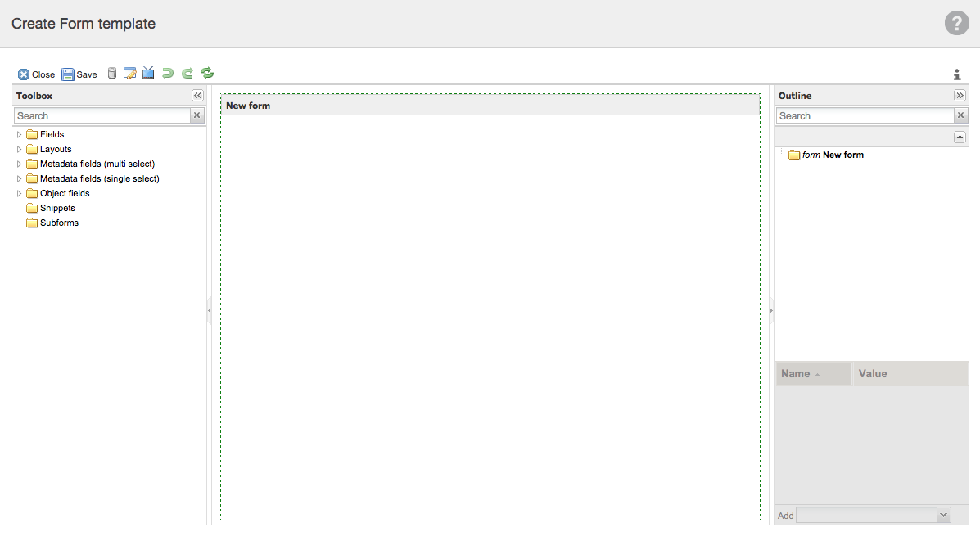Click the Toolbox search field

(x=102, y=116)
